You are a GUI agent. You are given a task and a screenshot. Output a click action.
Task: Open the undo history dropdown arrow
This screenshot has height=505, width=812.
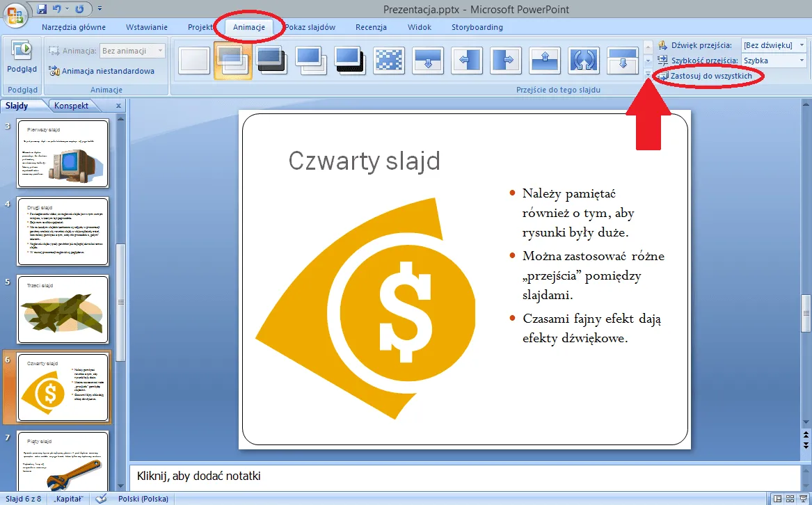coord(67,9)
